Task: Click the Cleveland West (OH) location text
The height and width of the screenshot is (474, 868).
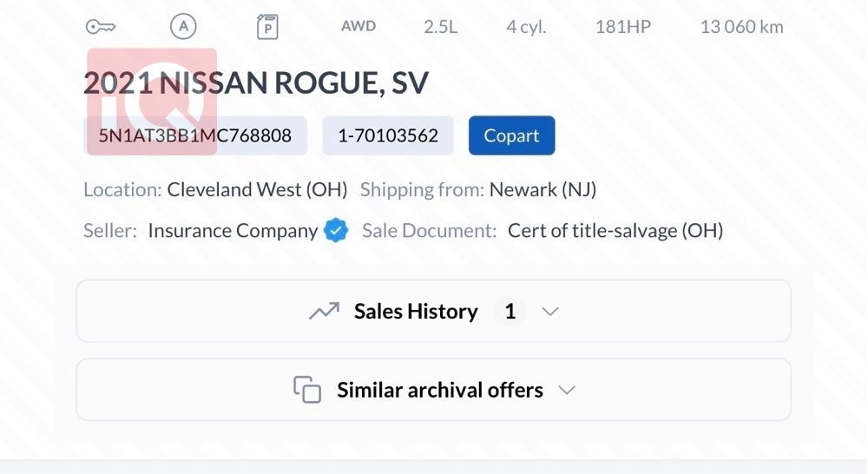Action: tap(257, 189)
